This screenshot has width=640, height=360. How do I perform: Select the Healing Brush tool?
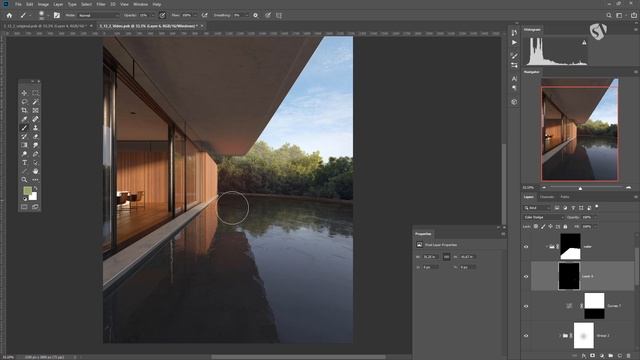tap(36, 119)
